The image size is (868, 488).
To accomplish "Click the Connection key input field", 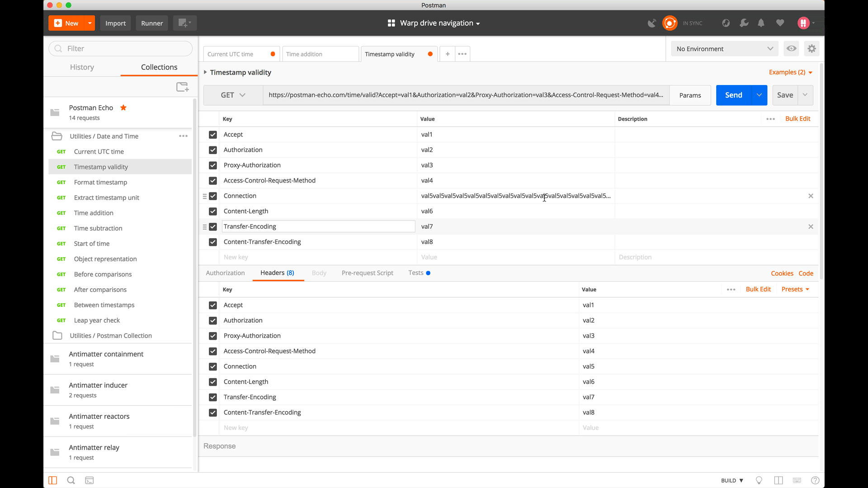I will click(318, 196).
